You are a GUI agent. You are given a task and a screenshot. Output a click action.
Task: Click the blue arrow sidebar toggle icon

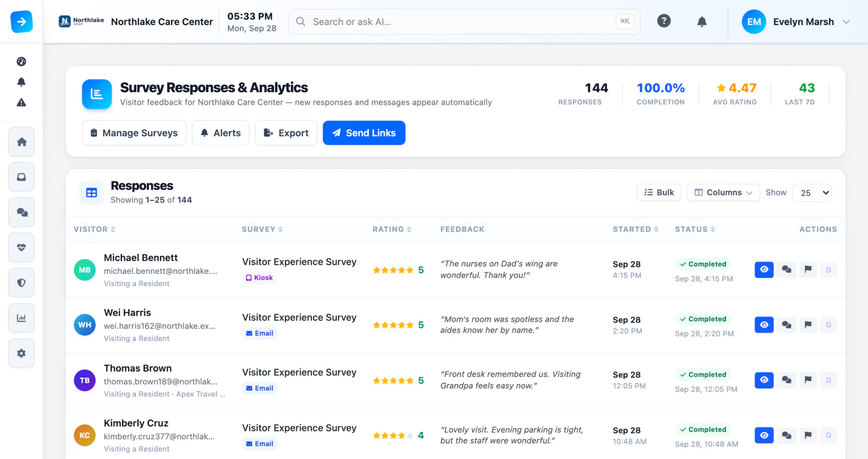[x=22, y=22]
